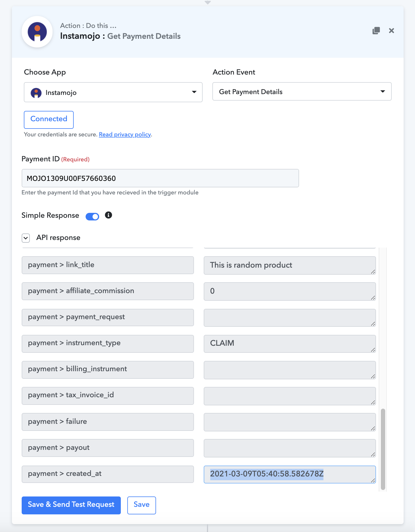The height and width of the screenshot is (532, 415).
Task: Click resize handle of affiliate_commission value box
Action: [x=373, y=298]
